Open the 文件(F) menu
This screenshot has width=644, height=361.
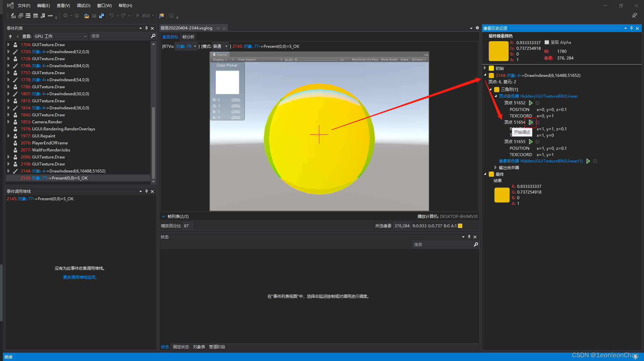[24, 6]
